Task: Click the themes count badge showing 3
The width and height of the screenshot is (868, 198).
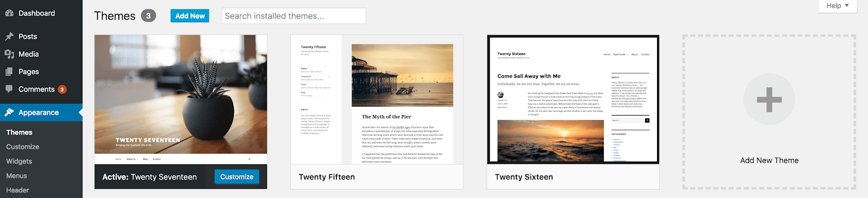Action: coord(149,16)
